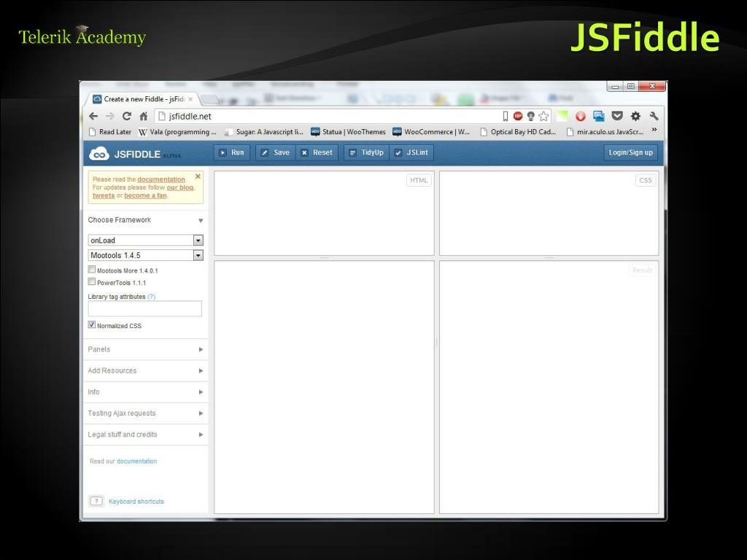Click the TidyUp button

point(366,152)
